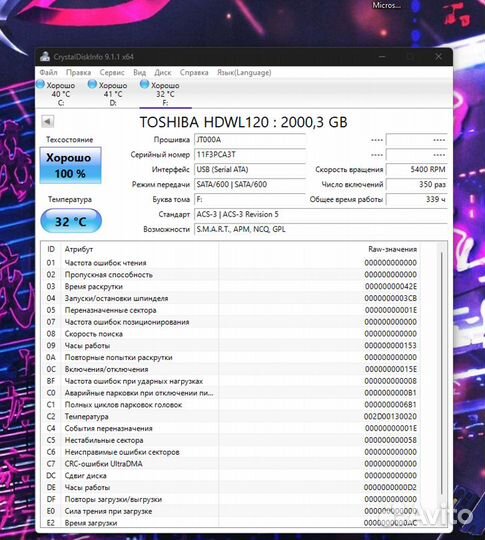Image resolution: width=485 pixels, height=540 pixels.
Task: Select row C1 Полных циклов парковок головок
Action: [231, 405]
